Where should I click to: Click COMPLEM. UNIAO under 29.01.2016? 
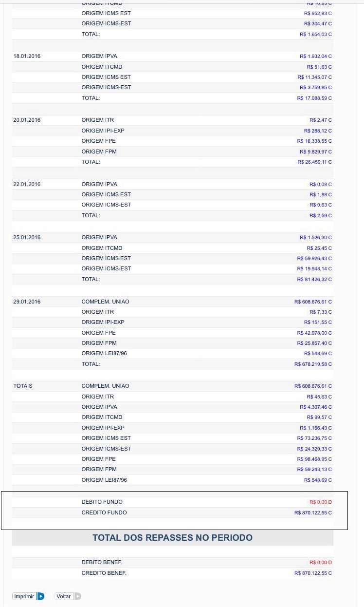106,302
